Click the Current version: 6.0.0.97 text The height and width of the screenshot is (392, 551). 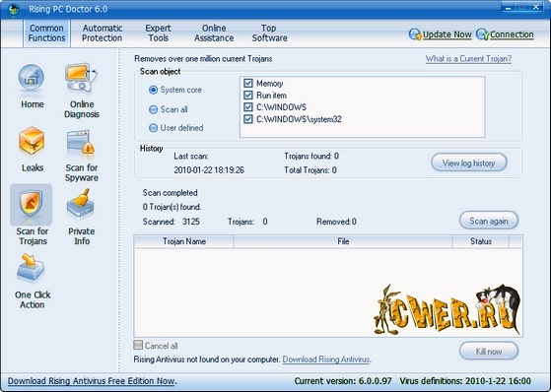click(343, 381)
